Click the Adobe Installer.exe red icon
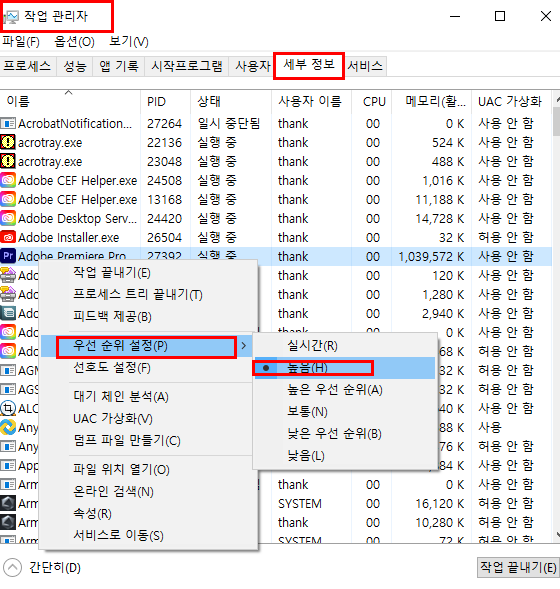560x589 pixels. coord(8,237)
